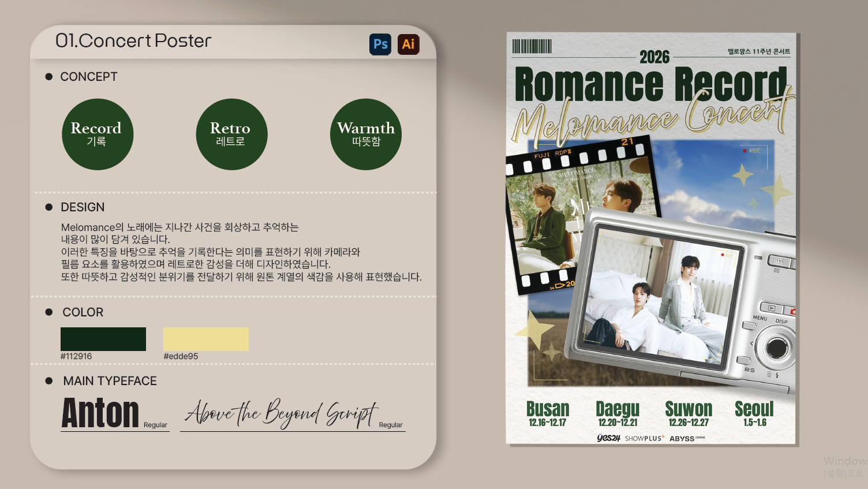Click the DESIGN section heading
868x489 pixels.
(83, 207)
